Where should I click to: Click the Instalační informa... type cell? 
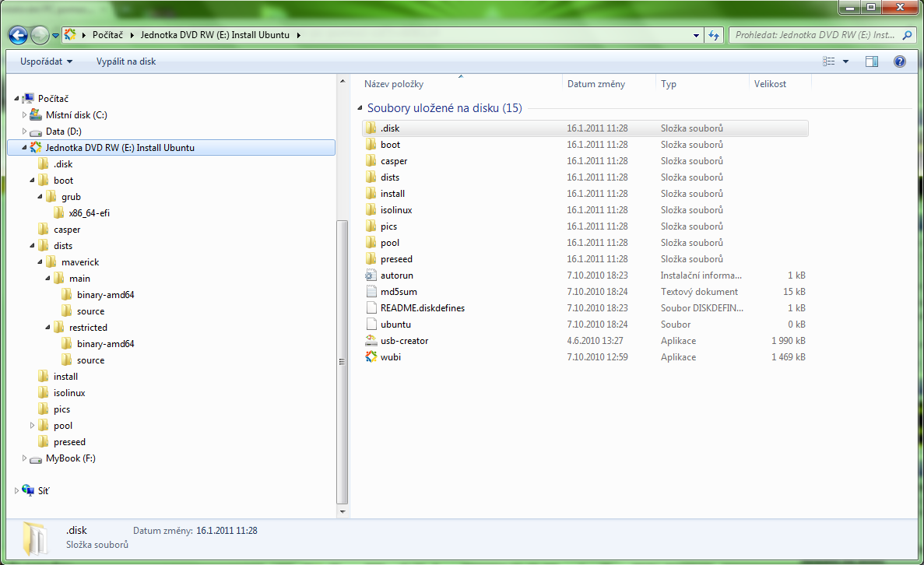(701, 275)
